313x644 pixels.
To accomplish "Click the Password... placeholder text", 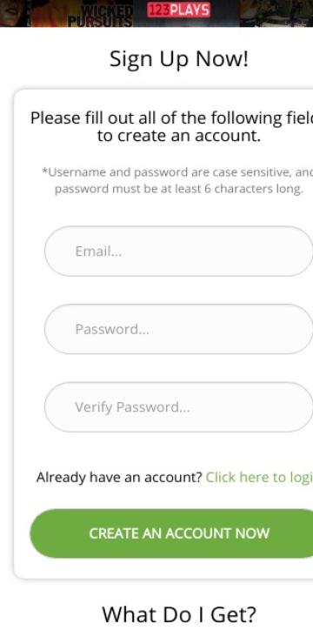I will [112, 329].
